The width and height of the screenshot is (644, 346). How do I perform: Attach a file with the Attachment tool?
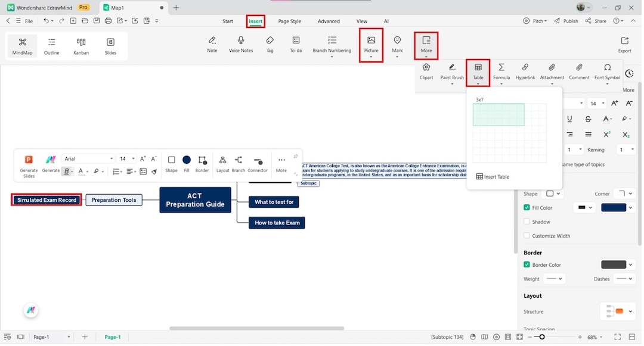coord(552,72)
